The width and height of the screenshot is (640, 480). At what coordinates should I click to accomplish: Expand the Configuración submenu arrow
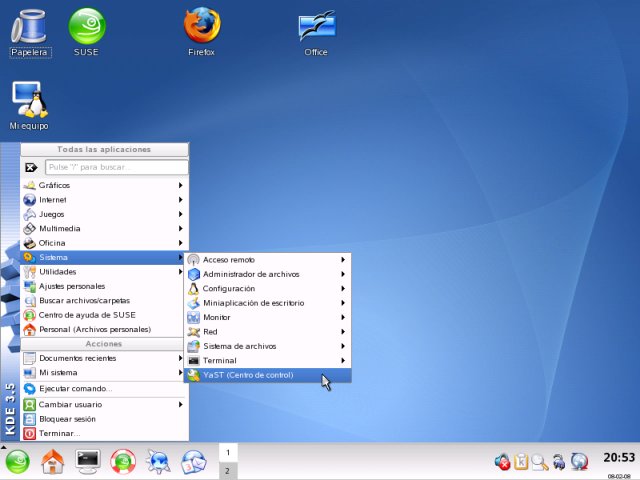343,289
